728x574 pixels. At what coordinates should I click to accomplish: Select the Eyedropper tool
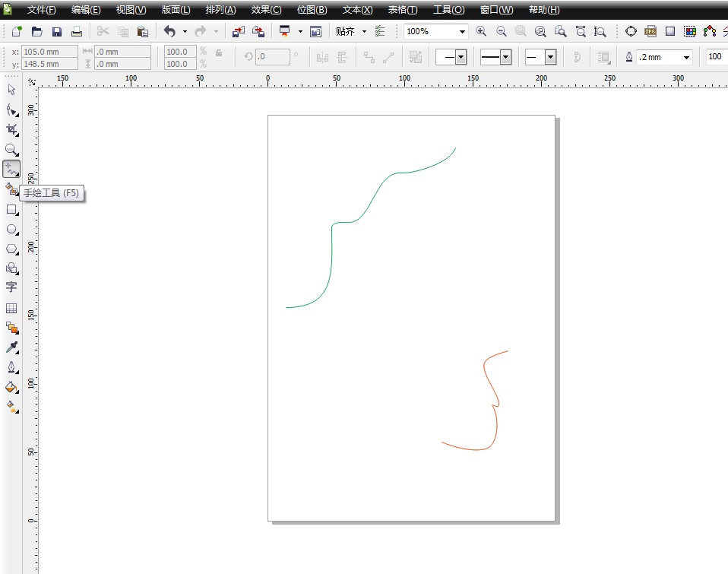11,347
